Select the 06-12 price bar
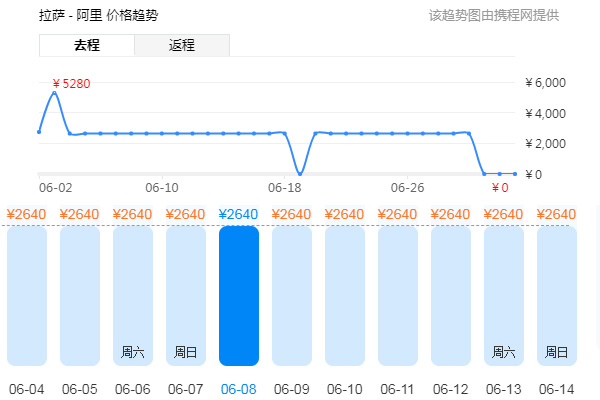Screen dimensions: 600x400 pos(450,295)
